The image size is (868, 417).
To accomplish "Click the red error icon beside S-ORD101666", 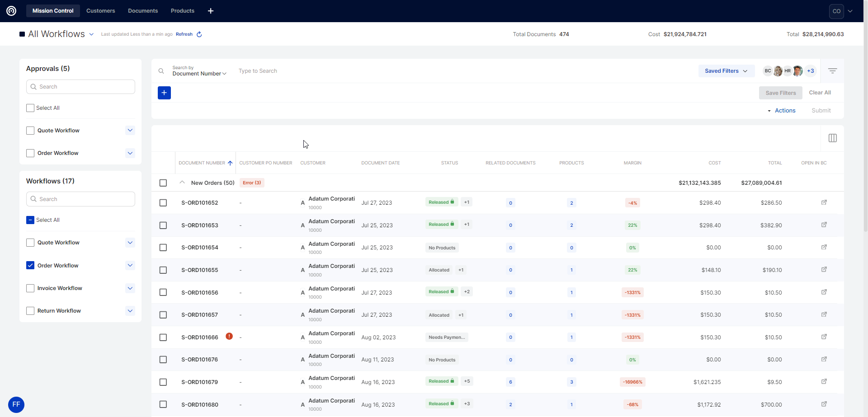I will click(229, 337).
